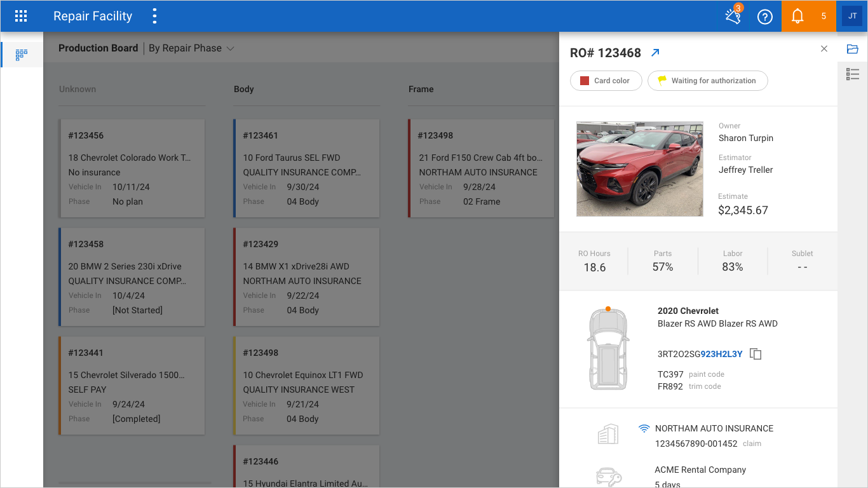Click the connected wifi icon by NORTHAM

click(644, 428)
